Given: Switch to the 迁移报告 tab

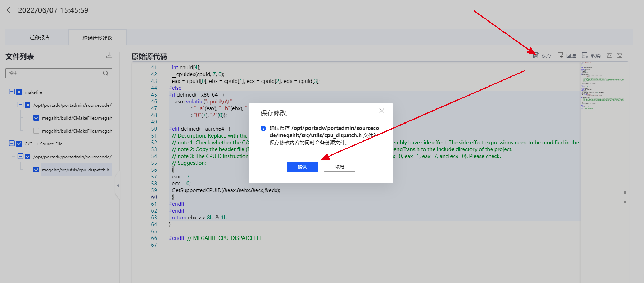Looking at the screenshot, I should (x=40, y=37).
